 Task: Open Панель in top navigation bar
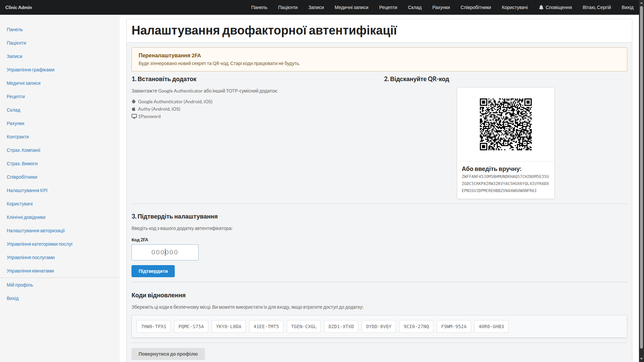click(x=259, y=7)
